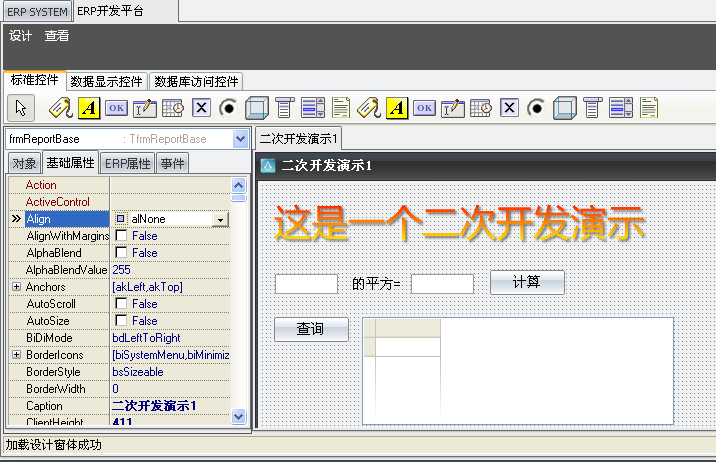Click the input box left of 的平方=
The width and height of the screenshot is (716, 462).
pyautogui.click(x=306, y=284)
